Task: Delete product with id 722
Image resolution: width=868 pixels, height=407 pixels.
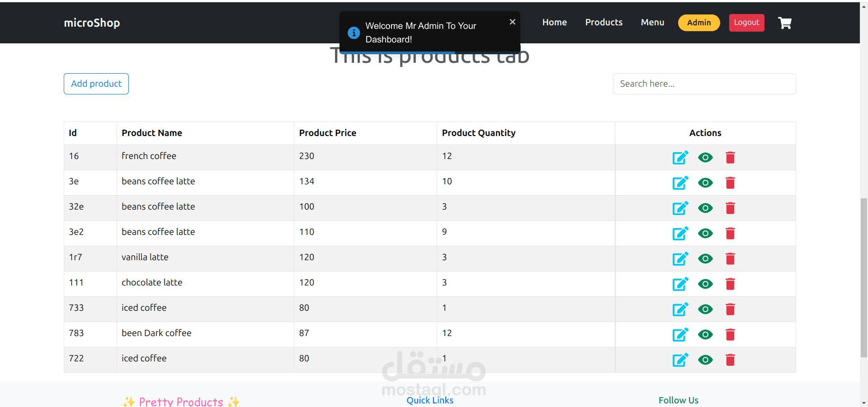Action: (730, 360)
